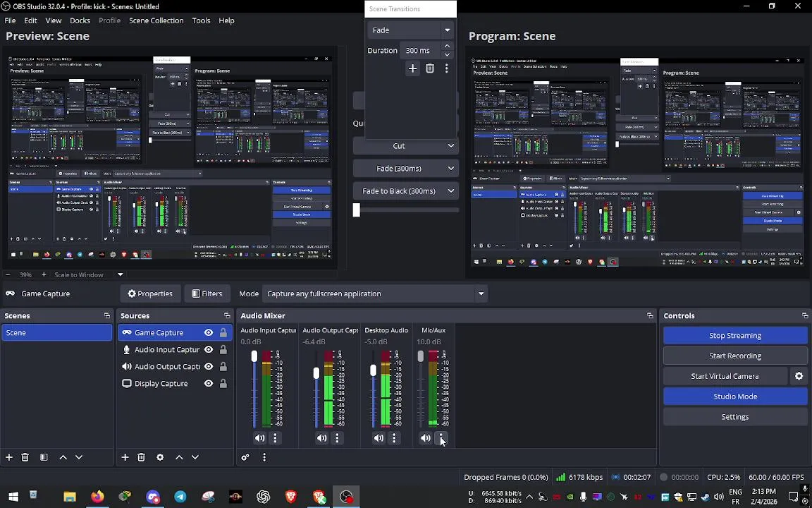Screen dimensions: 812x508
Task: Zoom in preview with plus icon
Action: point(44,274)
